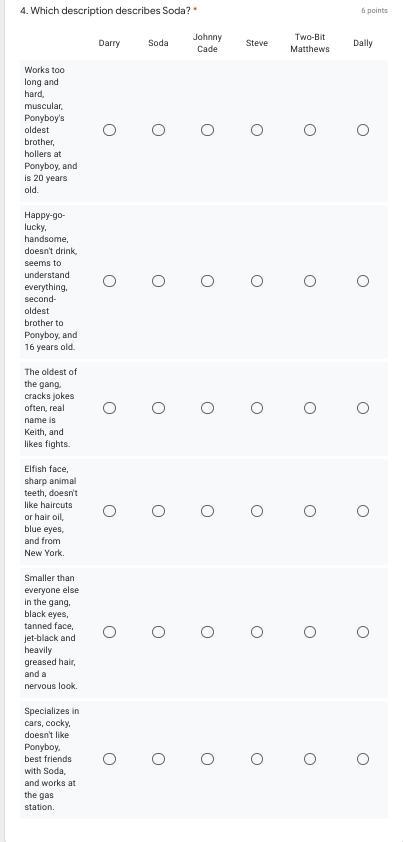Mark Johnny Cade in the elfish face row
This screenshot has height=842, width=403.
[x=207, y=511]
